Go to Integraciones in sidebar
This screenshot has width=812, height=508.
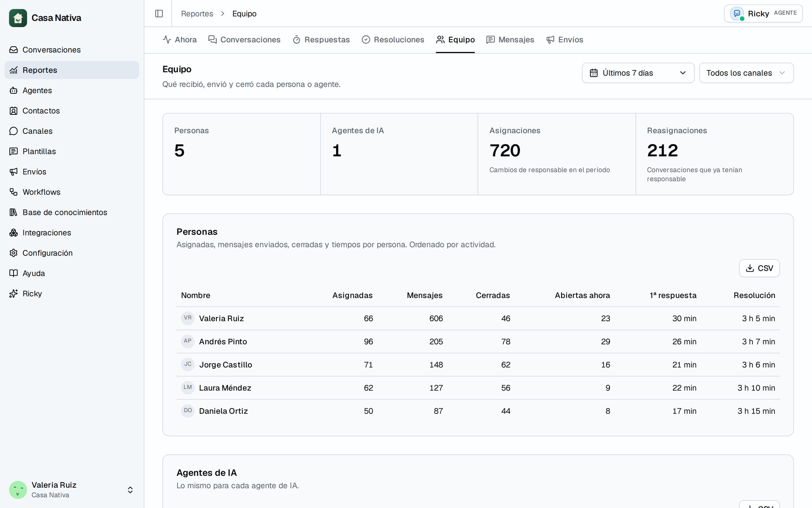(72, 233)
